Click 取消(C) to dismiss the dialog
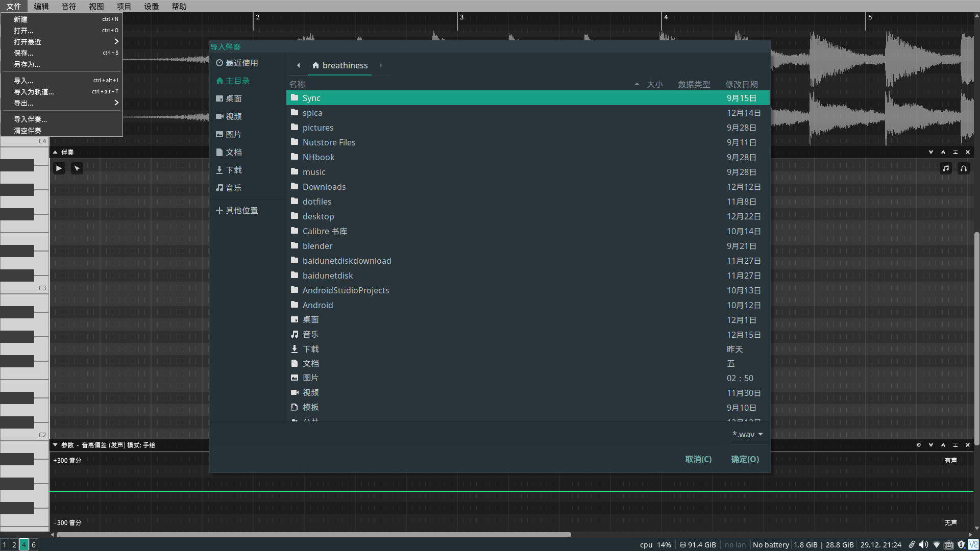This screenshot has width=980, height=551. click(x=698, y=459)
